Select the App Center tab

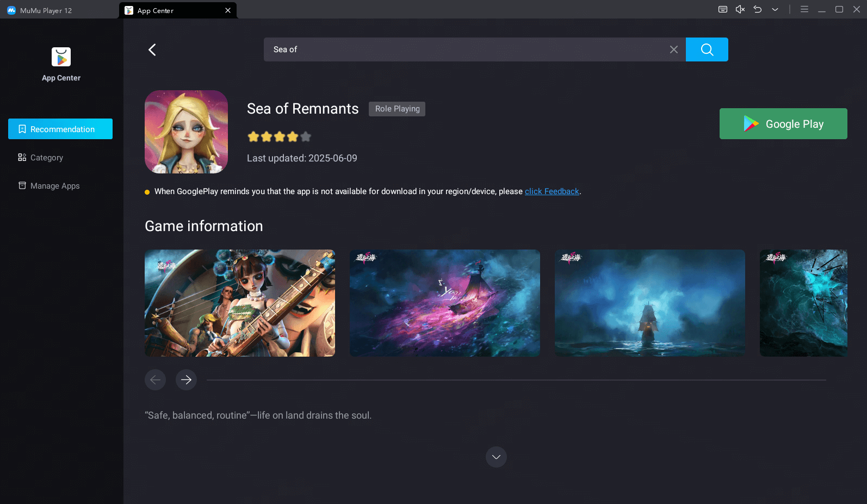177,10
